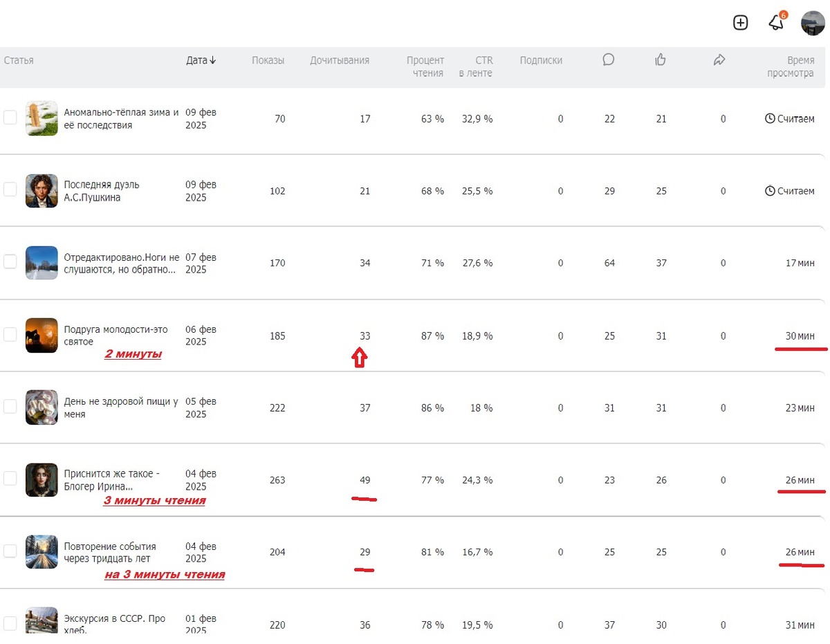The image size is (830, 644).
Task: Check the box for Приснится же такое
Action: click(x=10, y=479)
